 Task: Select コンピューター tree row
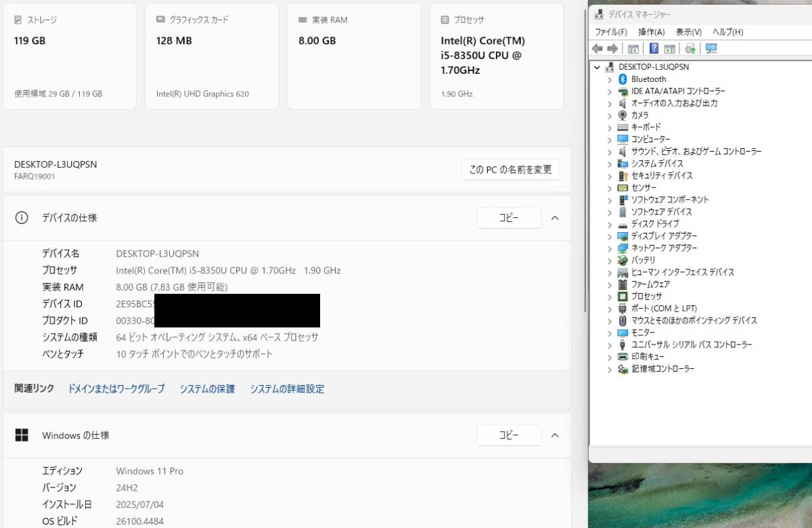pyautogui.click(x=651, y=139)
